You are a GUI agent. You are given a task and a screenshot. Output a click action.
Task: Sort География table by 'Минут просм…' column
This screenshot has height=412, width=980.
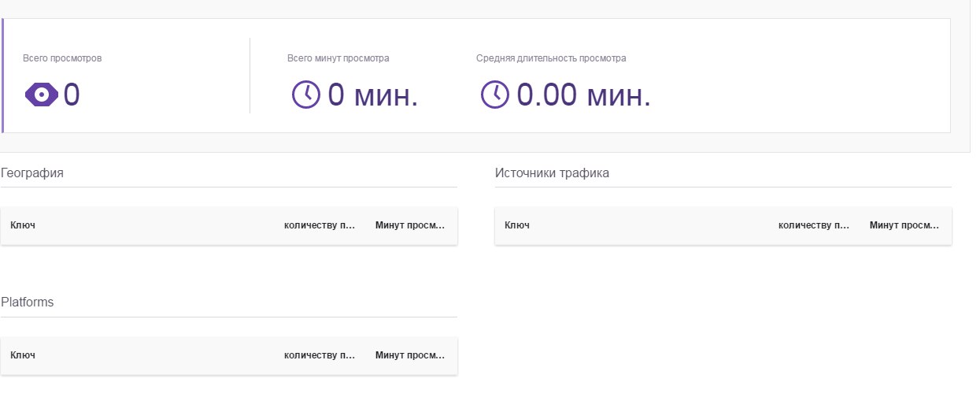tap(410, 225)
